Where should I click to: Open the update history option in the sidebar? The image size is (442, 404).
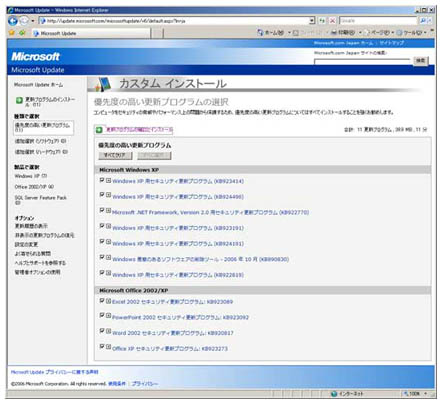pyautogui.click(x=31, y=226)
